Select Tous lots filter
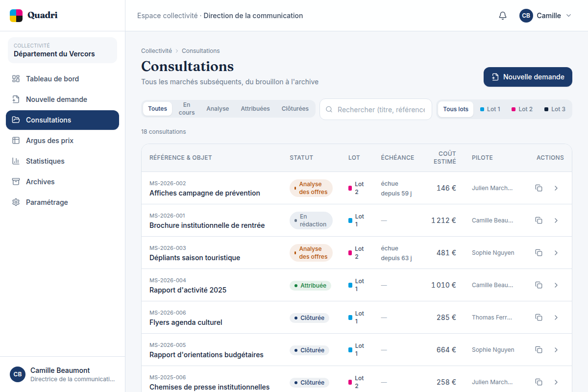588x392 pixels. pos(456,109)
